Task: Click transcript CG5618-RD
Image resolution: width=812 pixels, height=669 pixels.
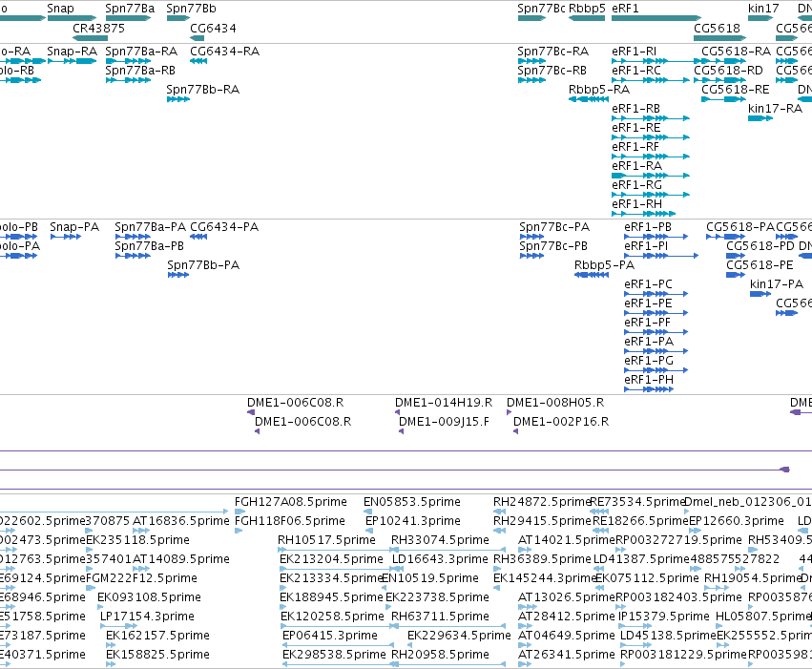Action: click(x=719, y=80)
